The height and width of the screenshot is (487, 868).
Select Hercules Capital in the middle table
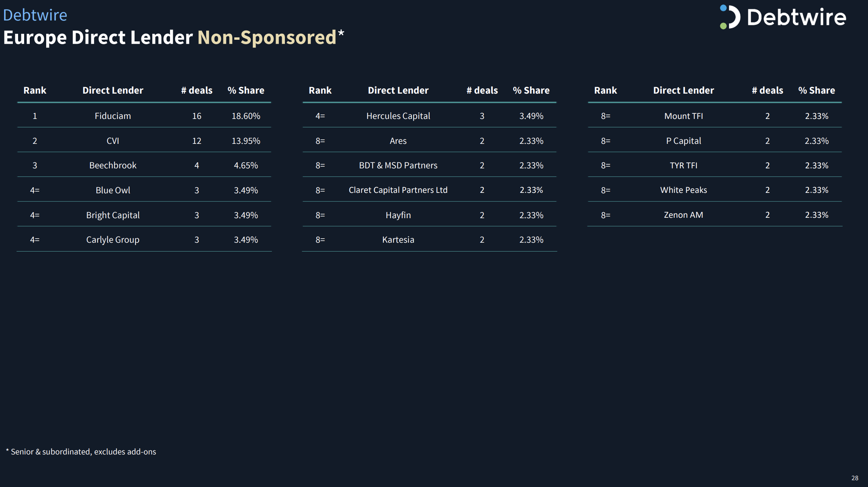[398, 116]
